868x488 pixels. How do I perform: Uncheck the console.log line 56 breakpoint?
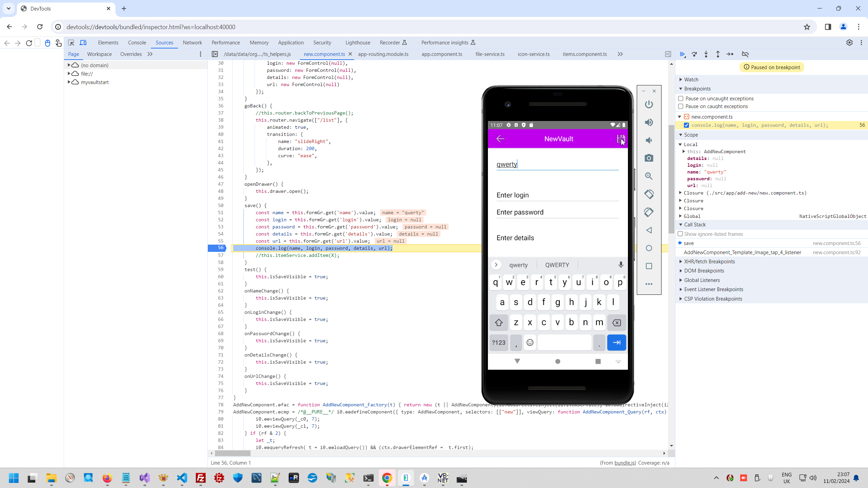click(x=687, y=125)
